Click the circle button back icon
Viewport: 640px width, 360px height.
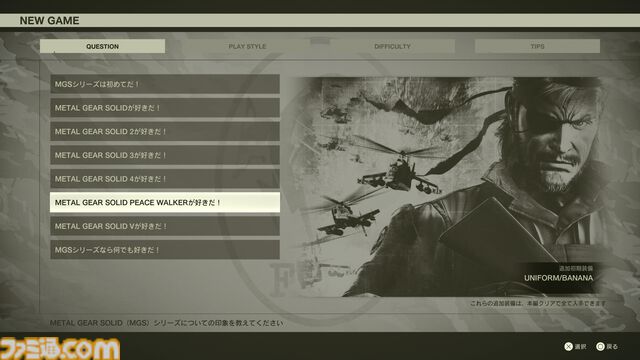(x=600, y=347)
